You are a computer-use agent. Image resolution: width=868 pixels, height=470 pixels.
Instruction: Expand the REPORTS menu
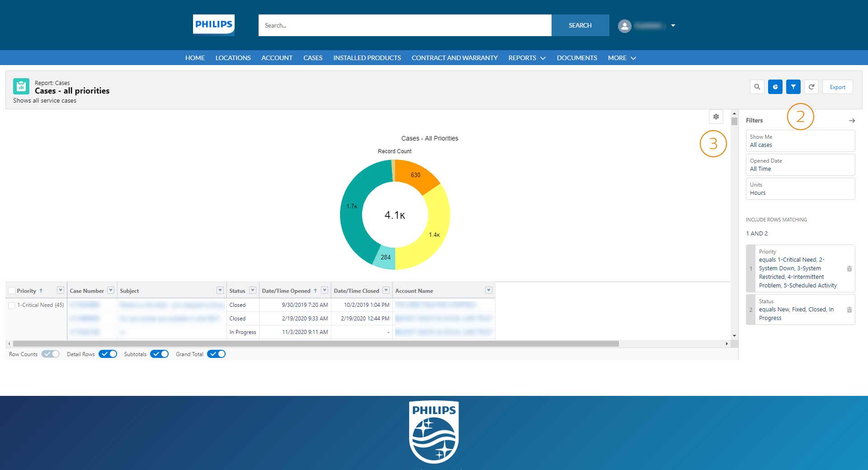point(527,58)
